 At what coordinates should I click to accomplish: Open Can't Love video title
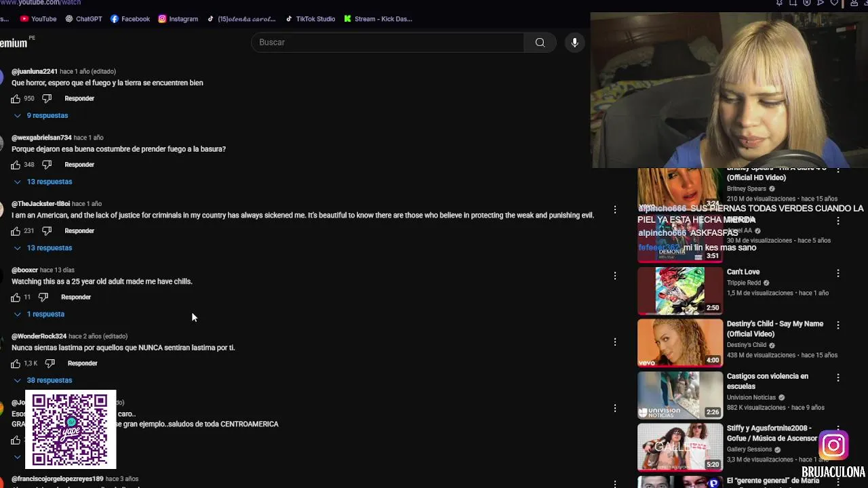click(743, 272)
